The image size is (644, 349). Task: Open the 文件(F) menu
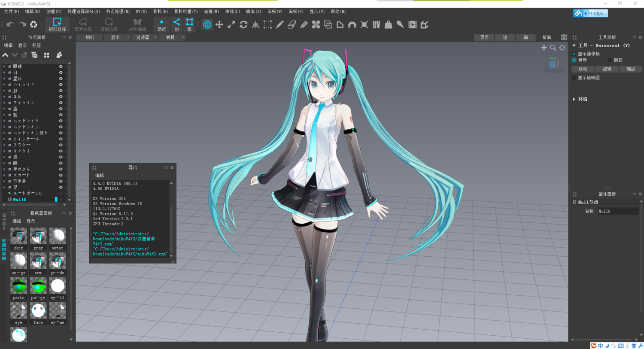[12, 12]
